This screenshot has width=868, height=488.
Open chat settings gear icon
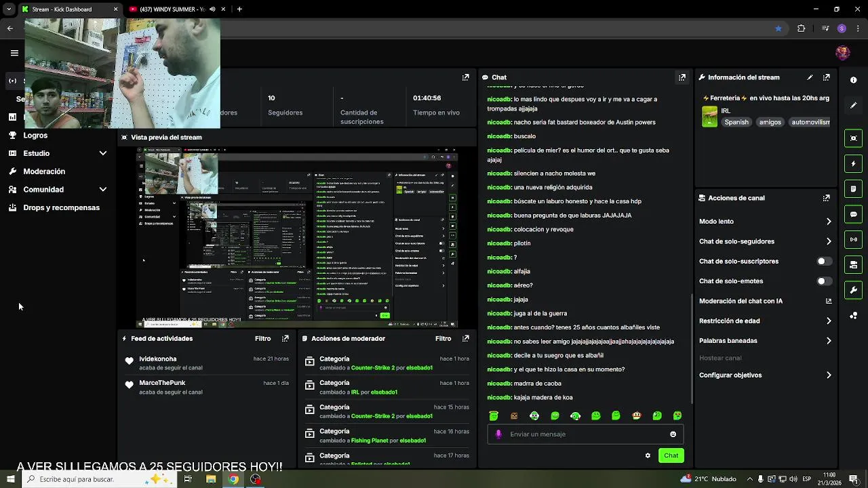click(x=648, y=455)
